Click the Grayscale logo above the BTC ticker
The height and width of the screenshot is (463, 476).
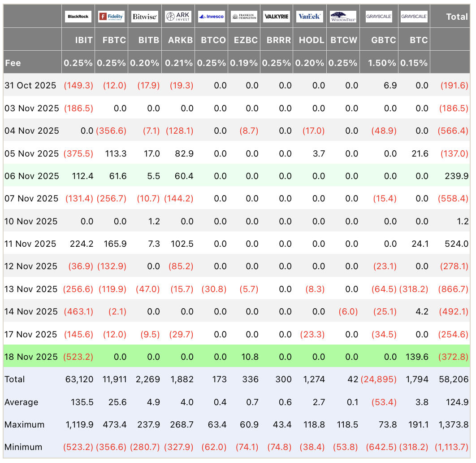(x=414, y=17)
